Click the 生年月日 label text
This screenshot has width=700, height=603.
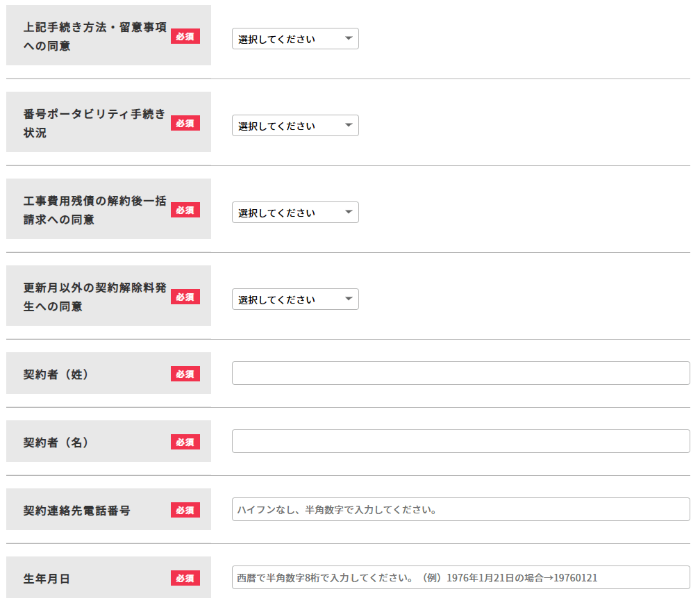point(47,579)
